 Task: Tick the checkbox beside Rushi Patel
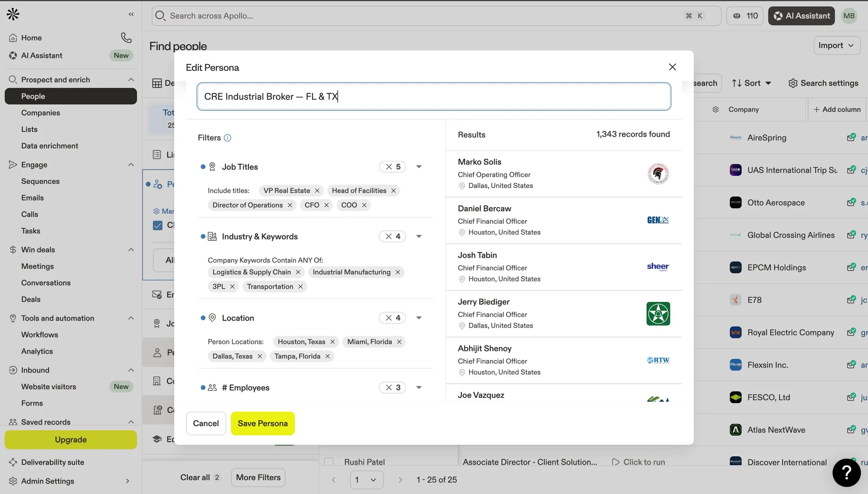329,462
